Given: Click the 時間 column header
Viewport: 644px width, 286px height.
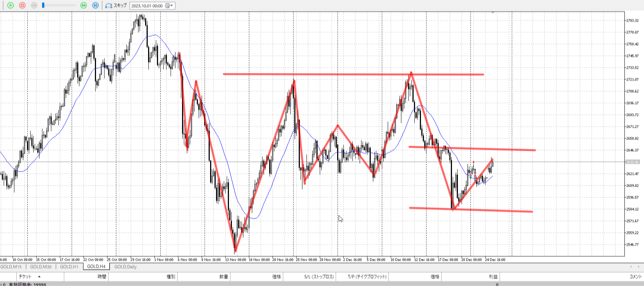Looking at the screenshot, I should [102, 276].
